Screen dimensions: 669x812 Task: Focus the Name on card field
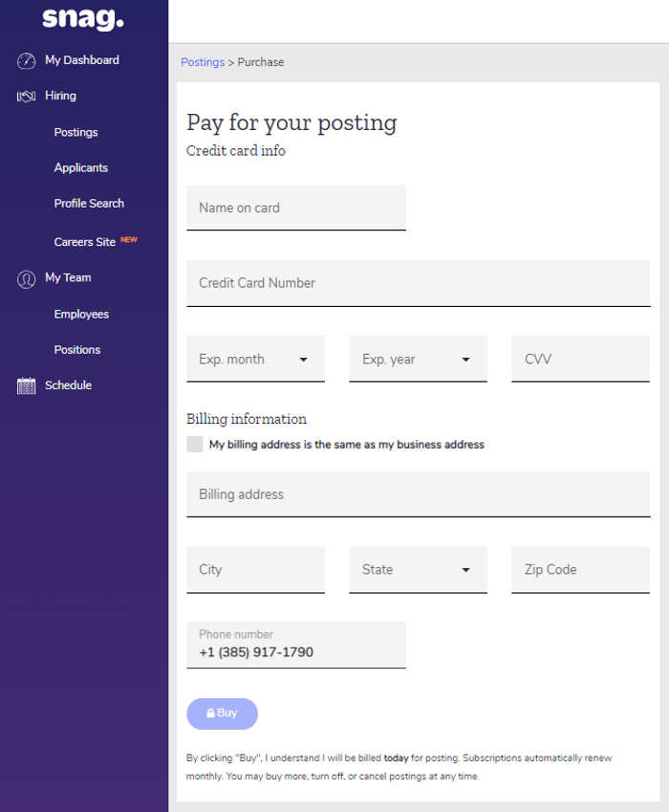tap(296, 208)
